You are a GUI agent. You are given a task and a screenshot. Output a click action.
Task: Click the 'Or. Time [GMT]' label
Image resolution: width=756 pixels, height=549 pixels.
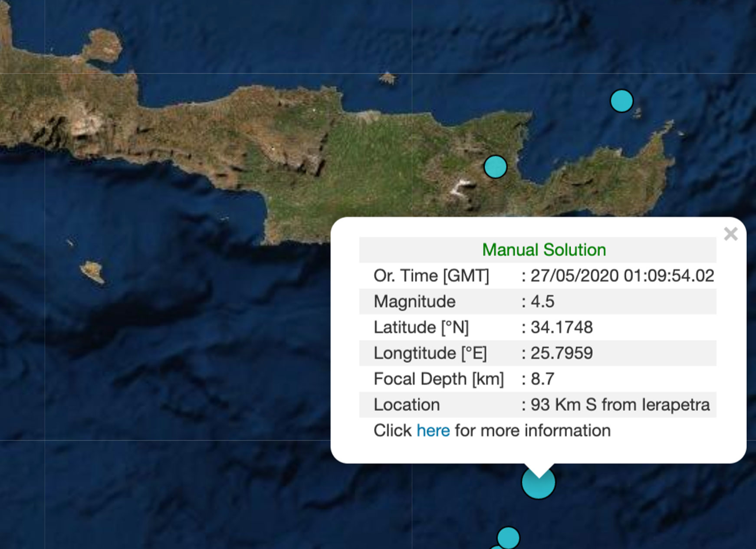click(x=431, y=276)
